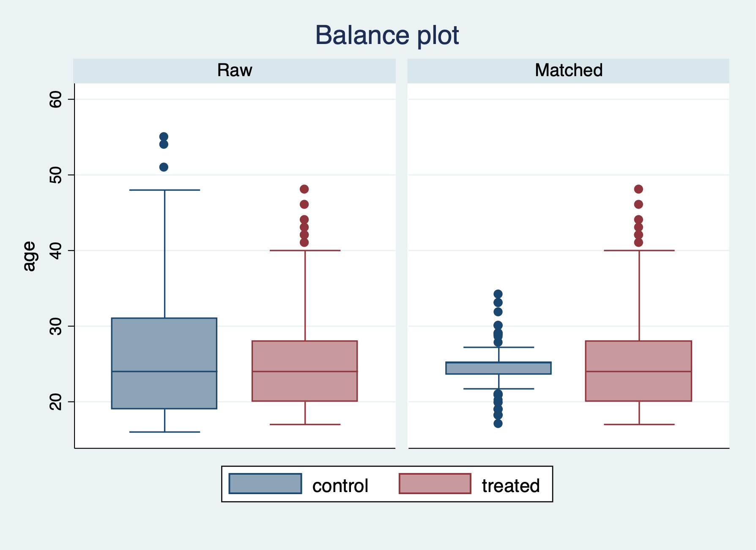Select the narrow blue control box in Matched panel
The height and width of the screenshot is (550, 756).
coord(499,368)
